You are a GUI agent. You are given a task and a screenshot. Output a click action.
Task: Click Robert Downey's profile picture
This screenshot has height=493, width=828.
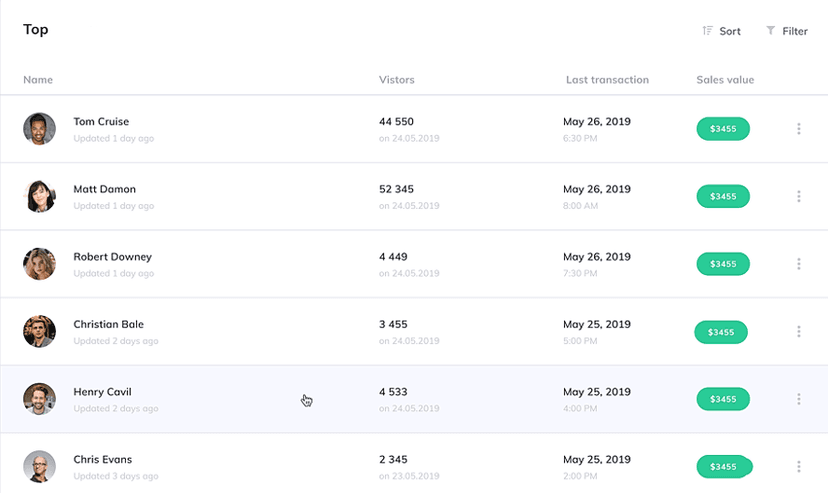[39, 264]
